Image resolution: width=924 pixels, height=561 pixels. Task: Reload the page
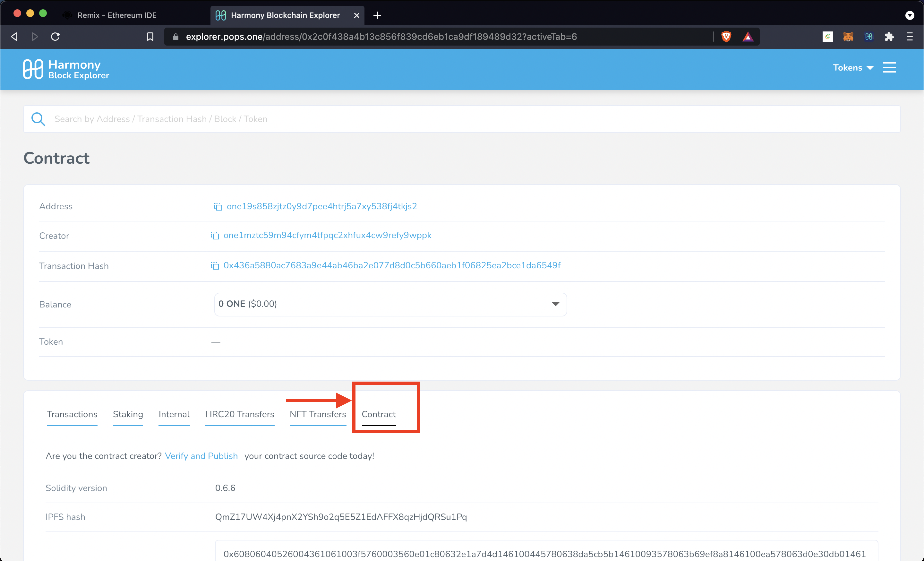coord(56,36)
